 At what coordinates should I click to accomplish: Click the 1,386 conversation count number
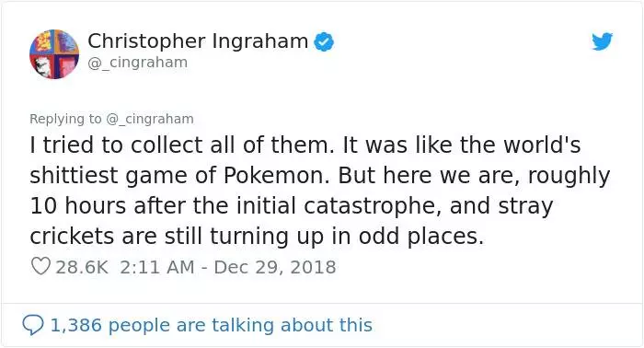(75, 325)
